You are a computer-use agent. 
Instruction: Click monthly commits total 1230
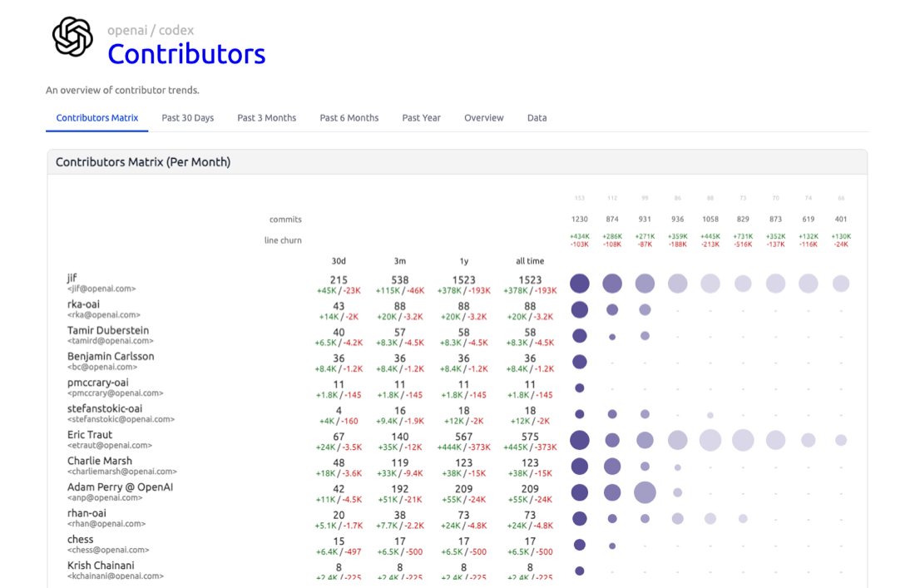pos(580,220)
